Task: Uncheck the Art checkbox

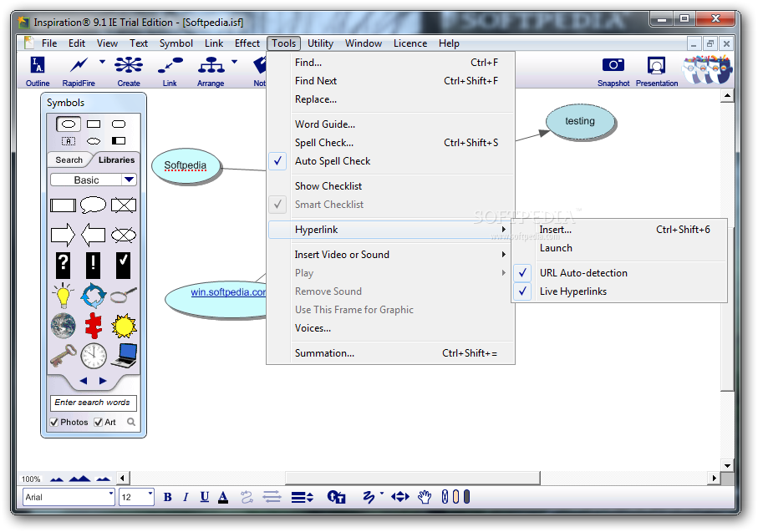Action: point(98,422)
